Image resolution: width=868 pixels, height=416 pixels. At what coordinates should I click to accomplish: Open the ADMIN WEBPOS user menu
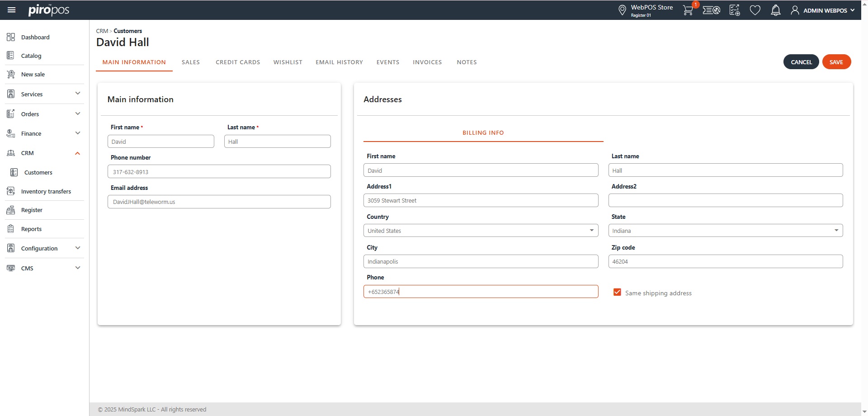click(824, 10)
